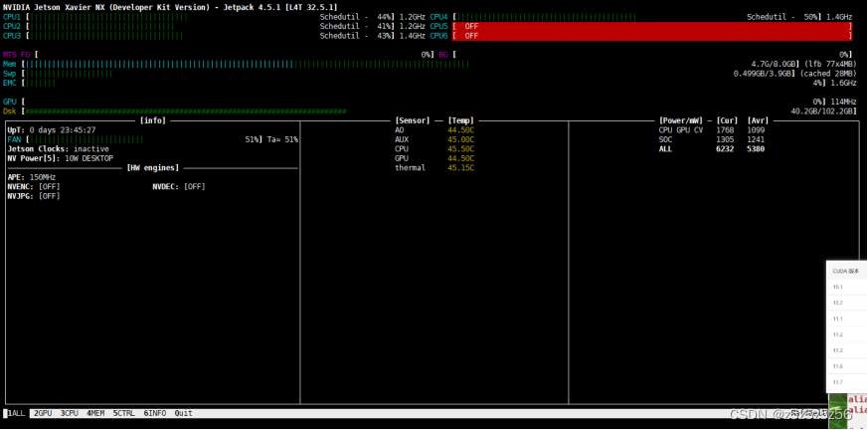The height and width of the screenshot is (430, 868).
Task: Open the 2GPU tab
Action: click(43, 413)
